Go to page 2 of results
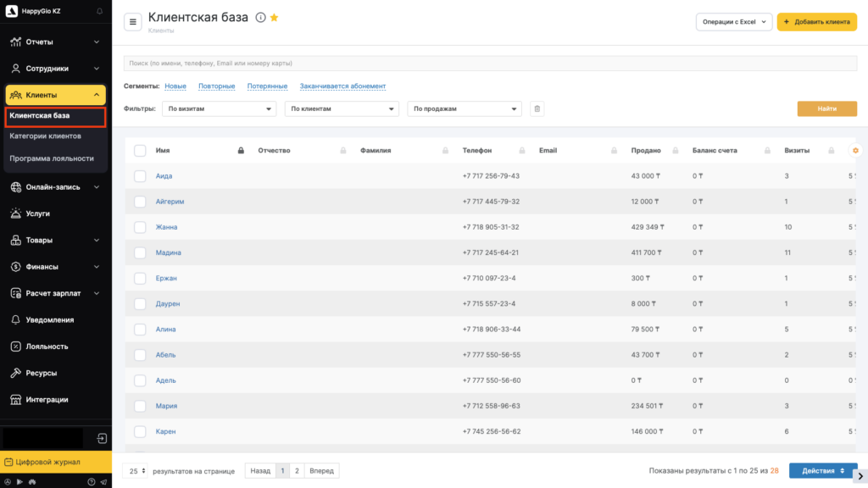Image resolution: width=868 pixels, height=488 pixels. 297,470
